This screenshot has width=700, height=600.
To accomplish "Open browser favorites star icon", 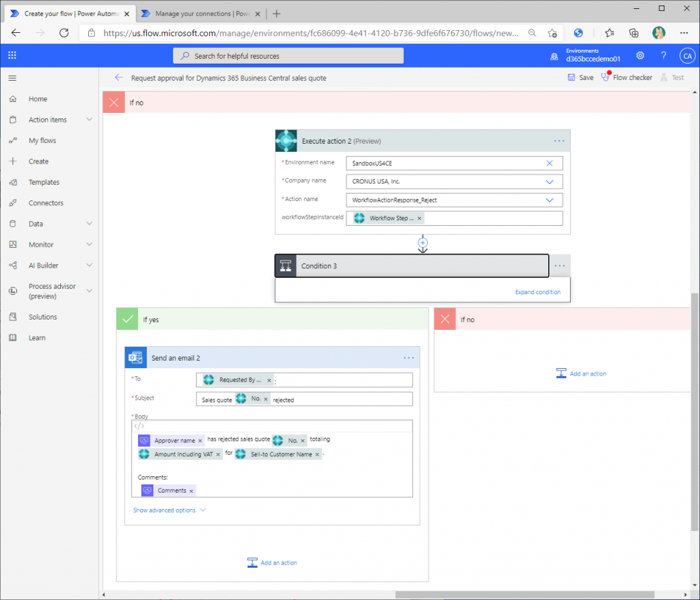I will [609, 33].
